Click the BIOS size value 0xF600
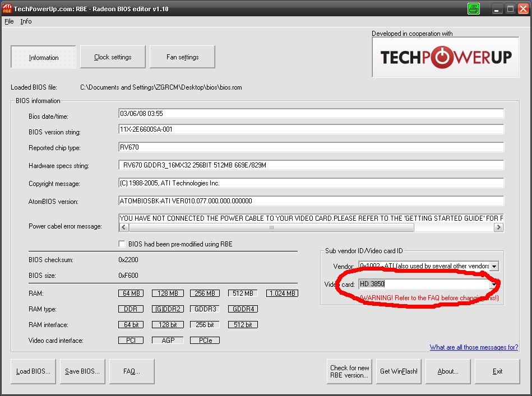This screenshot has height=396, width=532. pos(128,276)
